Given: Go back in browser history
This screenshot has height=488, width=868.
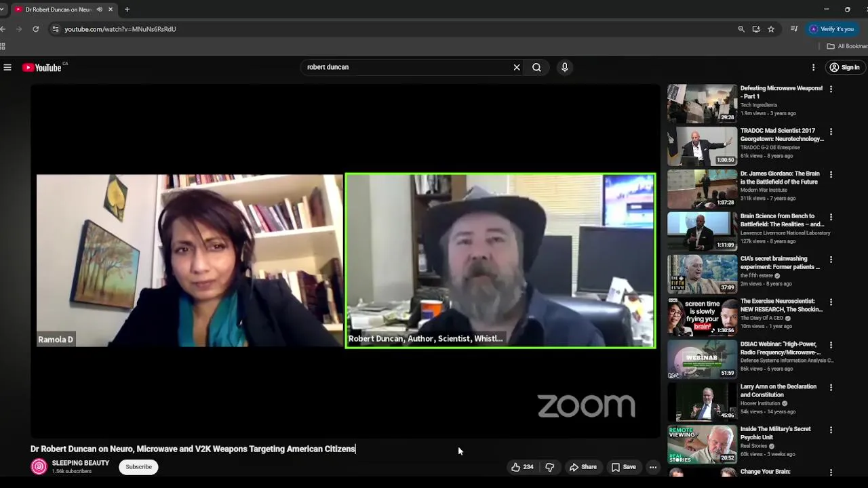Looking at the screenshot, I should (3, 29).
